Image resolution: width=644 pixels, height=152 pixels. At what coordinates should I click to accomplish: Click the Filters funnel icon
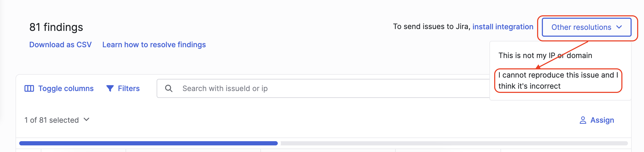click(x=110, y=88)
